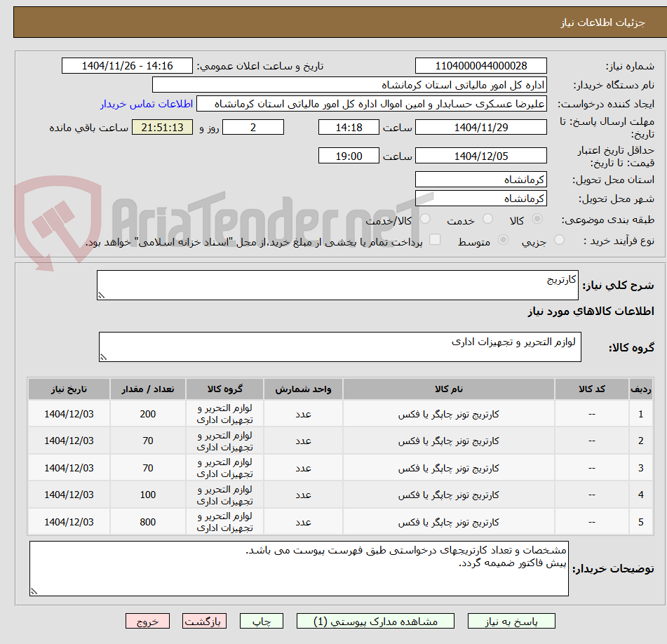Click the گروه کالا column header
667x644 pixels.
(x=224, y=389)
